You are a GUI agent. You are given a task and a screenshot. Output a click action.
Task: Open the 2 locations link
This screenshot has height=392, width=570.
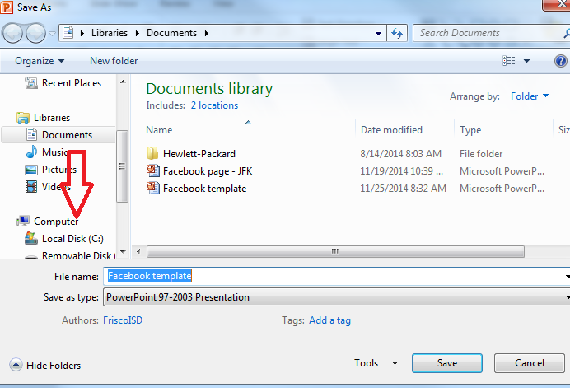(x=214, y=105)
